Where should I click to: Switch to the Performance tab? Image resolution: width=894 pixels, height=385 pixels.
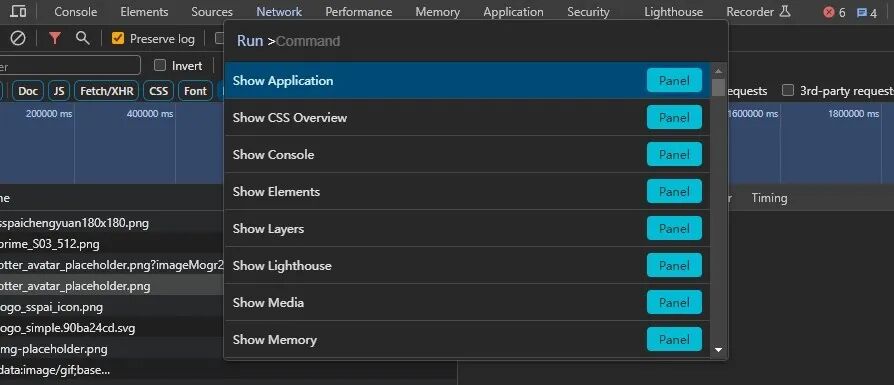click(x=359, y=12)
